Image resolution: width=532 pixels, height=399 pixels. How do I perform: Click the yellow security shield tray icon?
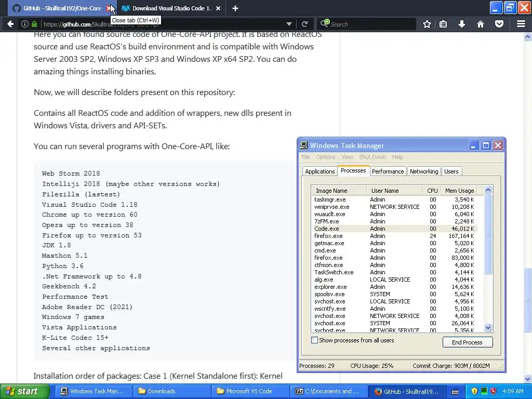click(x=474, y=391)
